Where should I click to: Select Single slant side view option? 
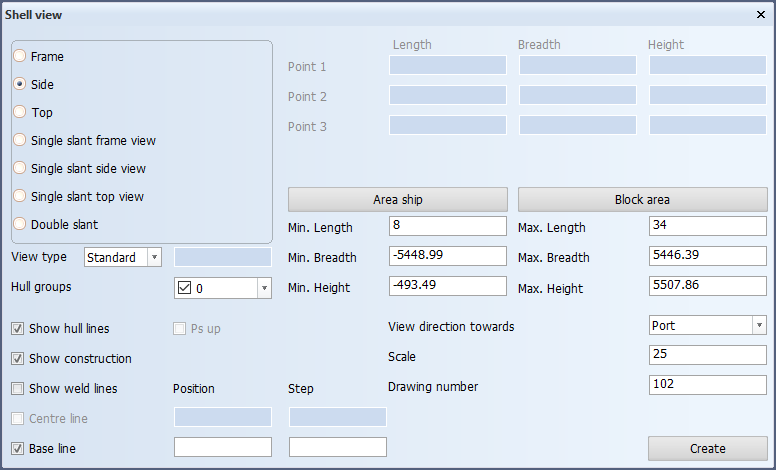pos(20,169)
